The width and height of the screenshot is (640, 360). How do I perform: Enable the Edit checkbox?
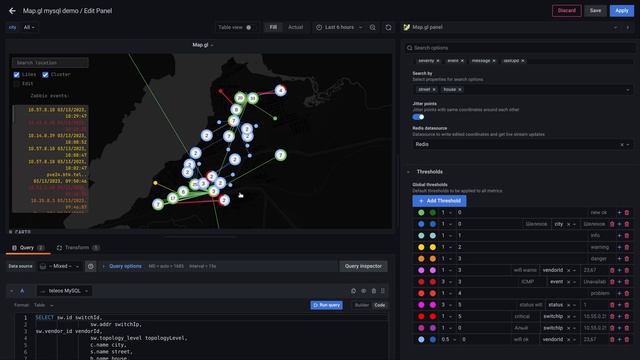[x=17, y=84]
